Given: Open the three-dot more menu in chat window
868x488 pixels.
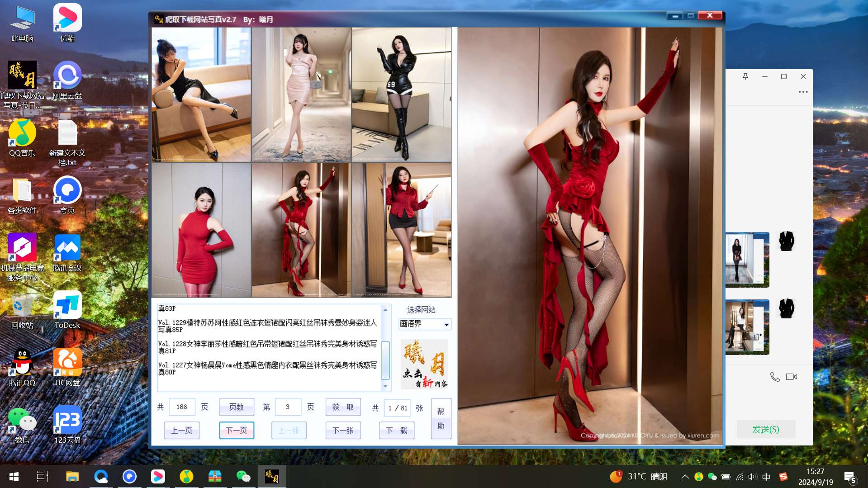Looking at the screenshot, I should coord(803,92).
